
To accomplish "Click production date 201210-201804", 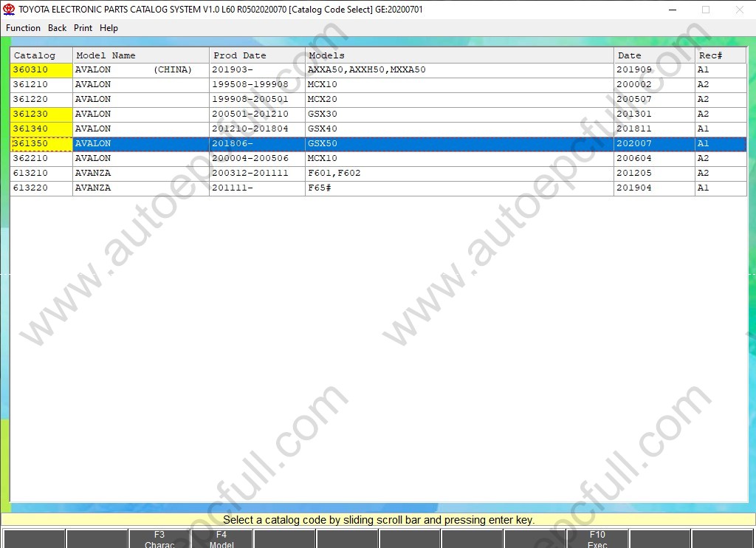I will [258, 129].
